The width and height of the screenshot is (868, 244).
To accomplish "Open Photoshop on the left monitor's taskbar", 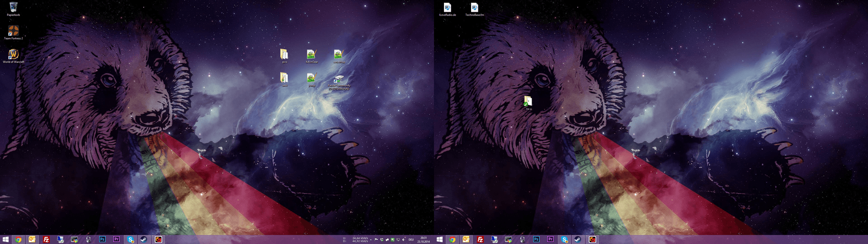I will [x=102, y=239].
